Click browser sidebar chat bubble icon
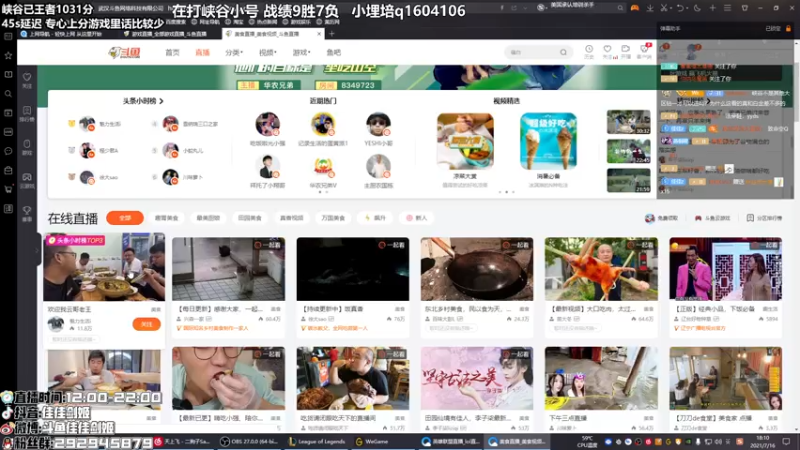This screenshot has width=800, height=450. [x=8, y=151]
